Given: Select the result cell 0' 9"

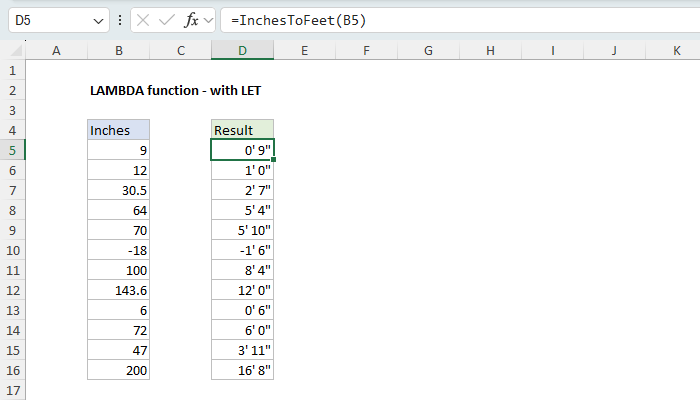Looking at the screenshot, I should click(x=242, y=150).
